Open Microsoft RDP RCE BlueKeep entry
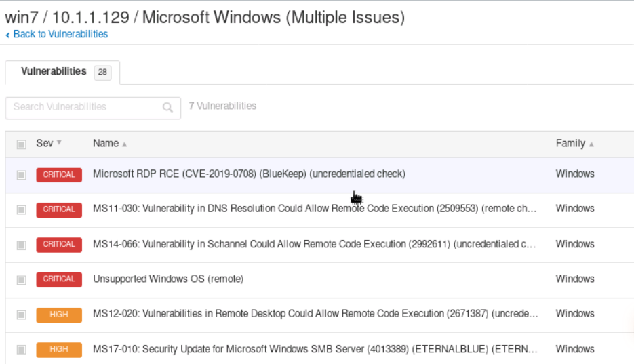 (249, 174)
